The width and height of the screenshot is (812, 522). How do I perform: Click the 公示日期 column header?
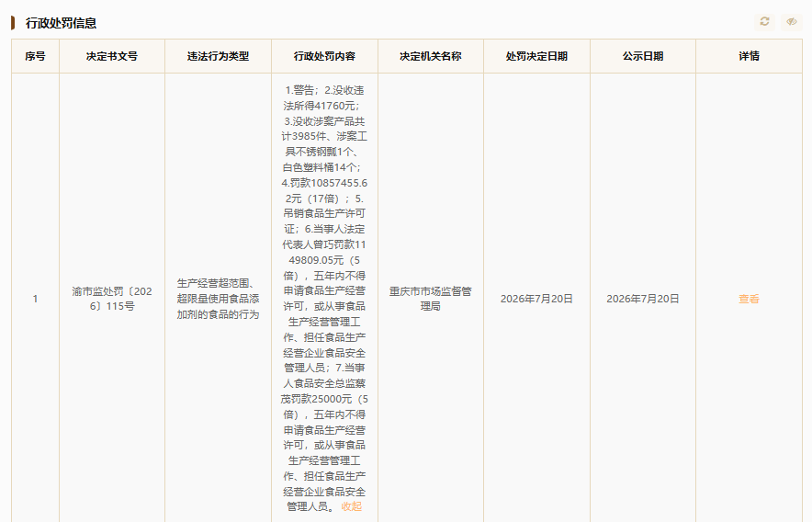coord(643,56)
